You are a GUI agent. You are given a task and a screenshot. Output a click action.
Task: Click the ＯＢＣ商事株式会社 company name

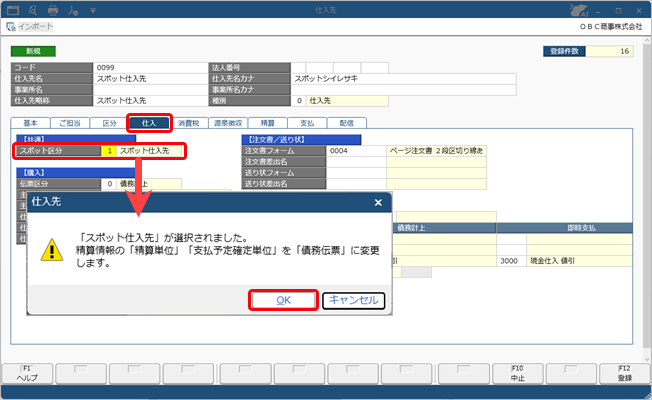click(611, 27)
